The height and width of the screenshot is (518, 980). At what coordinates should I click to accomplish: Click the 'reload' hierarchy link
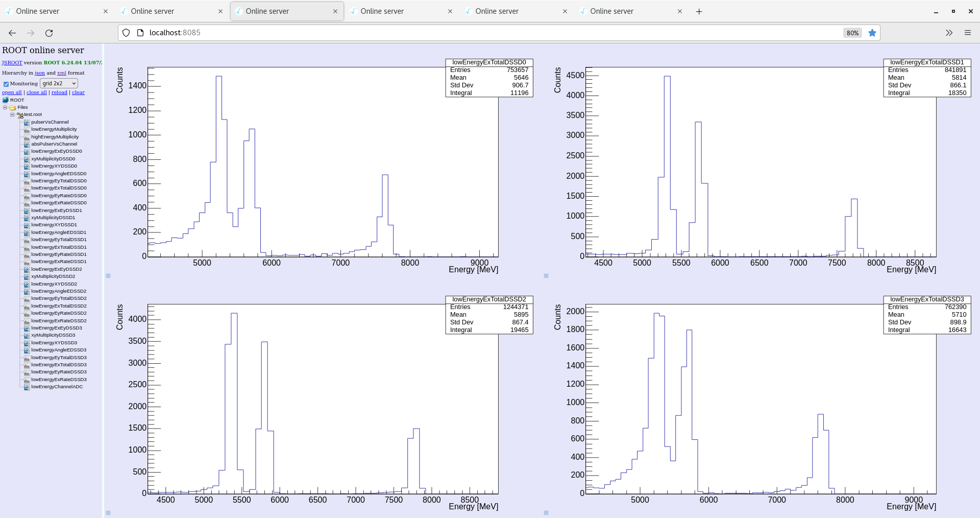tap(59, 92)
